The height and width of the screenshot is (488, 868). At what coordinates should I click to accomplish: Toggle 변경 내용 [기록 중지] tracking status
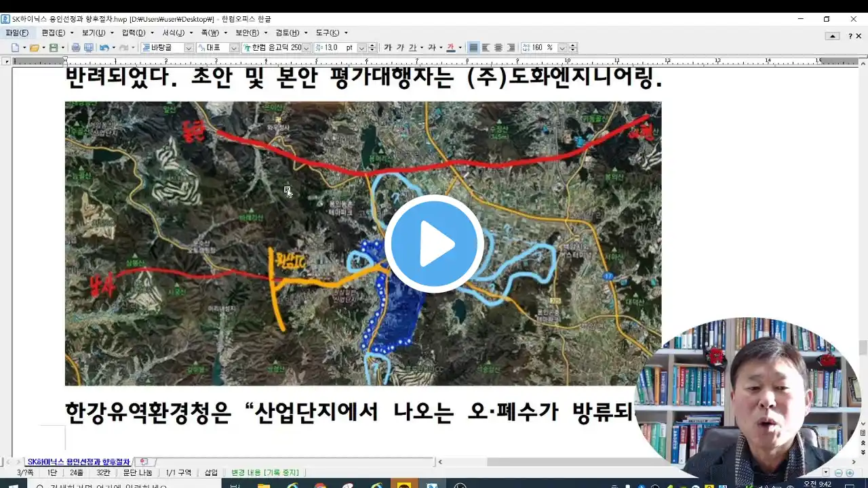click(264, 472)
